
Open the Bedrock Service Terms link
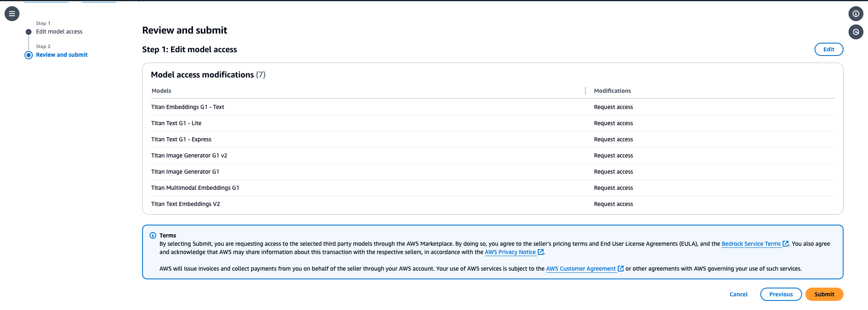[751, 244]
